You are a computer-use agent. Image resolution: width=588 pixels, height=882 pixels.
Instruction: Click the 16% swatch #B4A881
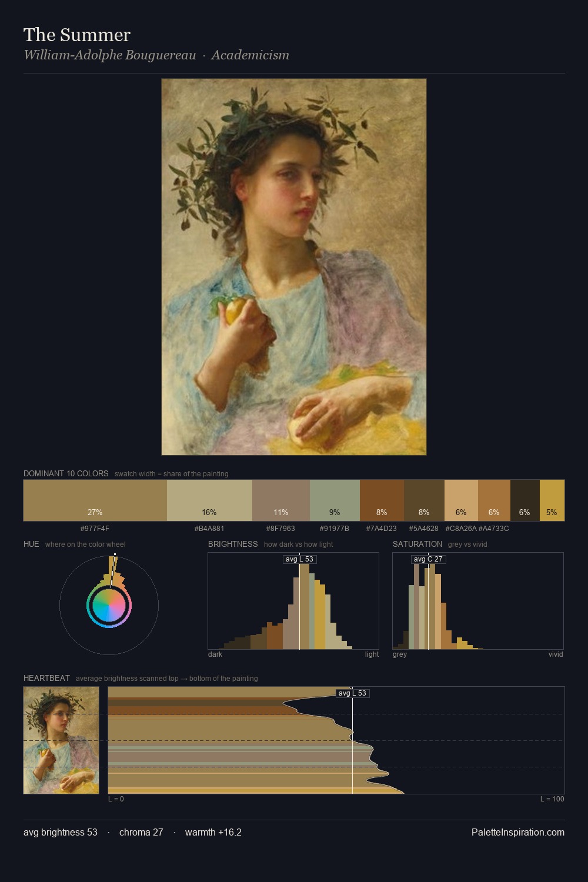[x=209, y=500]
